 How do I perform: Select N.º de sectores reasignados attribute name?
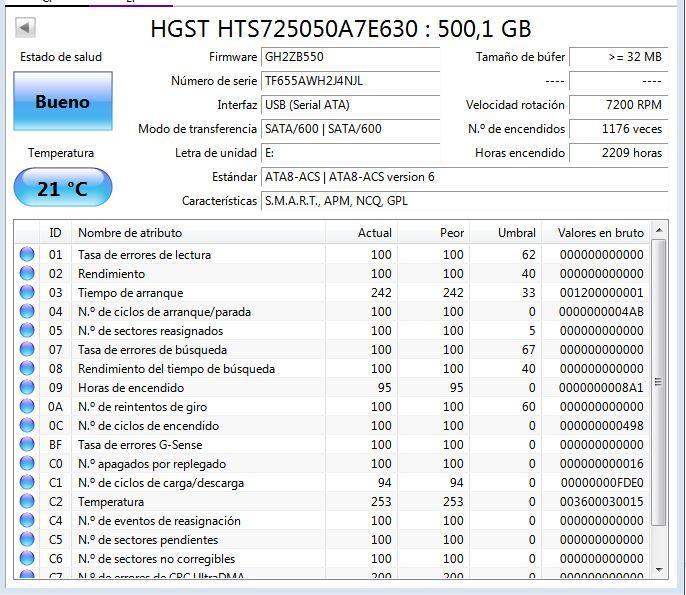click(150, 331)
